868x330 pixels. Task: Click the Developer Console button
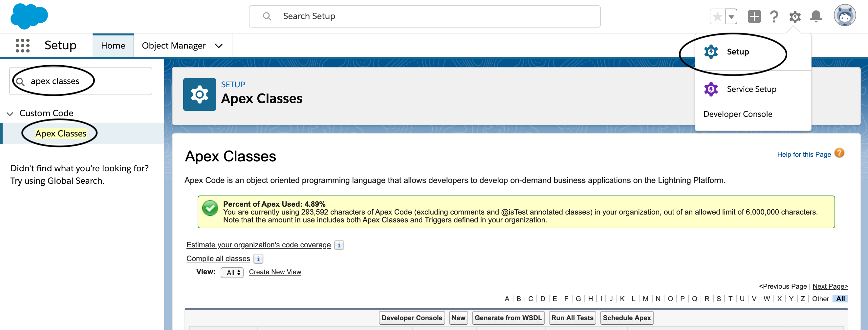click(412, 318)
